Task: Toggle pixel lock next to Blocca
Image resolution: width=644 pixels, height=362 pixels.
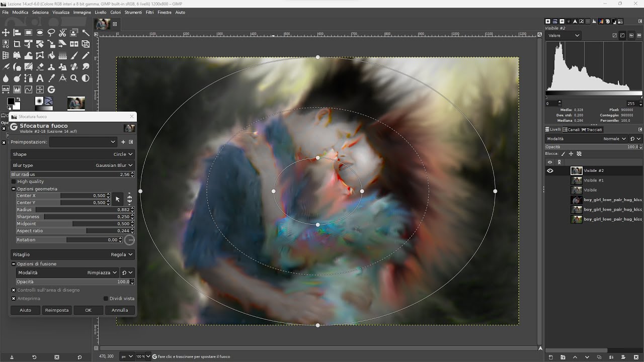Action: point(563,154)
